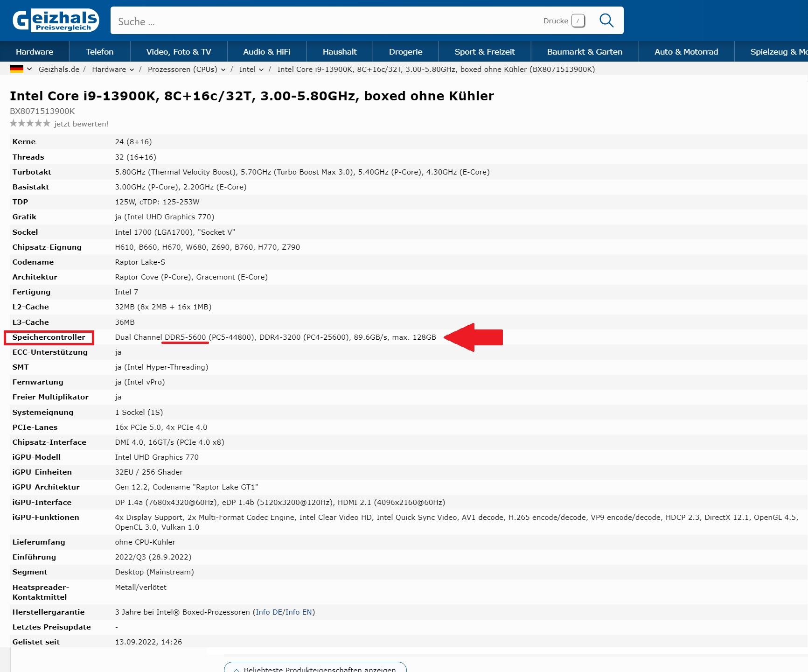Click the iGPU-Interface DP 1.4a value
The height and width of the screenshot is (672, 808).
tap(280, 503)
